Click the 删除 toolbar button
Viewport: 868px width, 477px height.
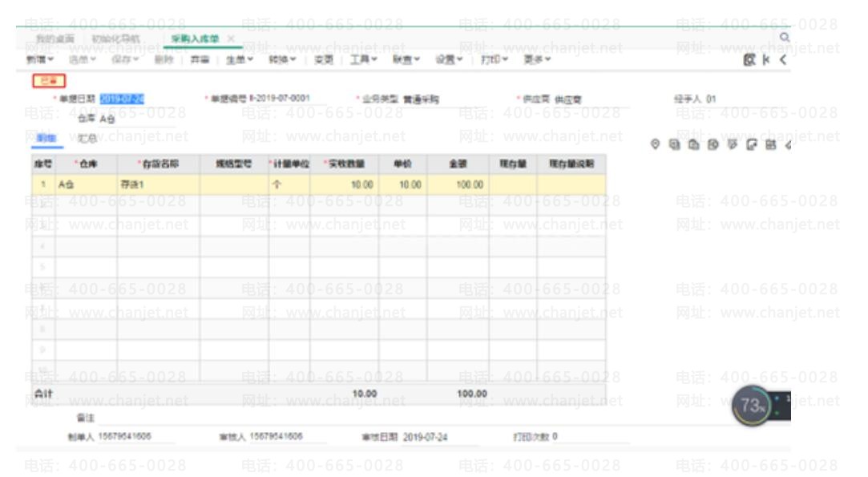[x=164, y=59]
